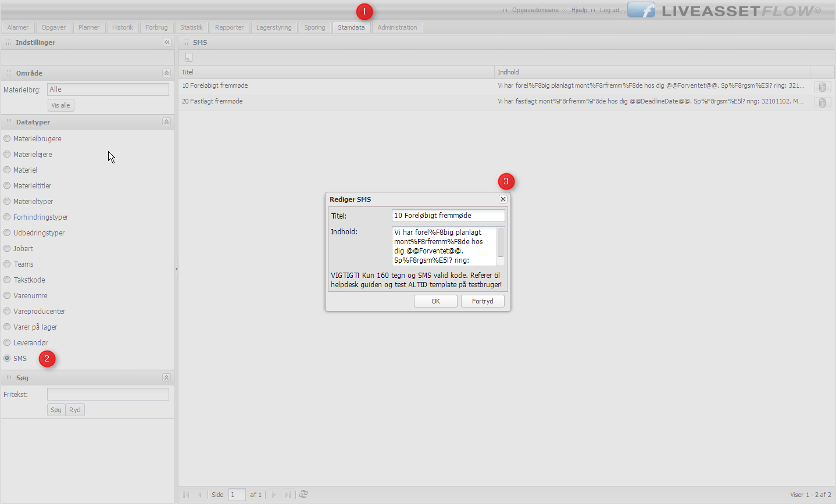Click the new SMS document icon

188,58
